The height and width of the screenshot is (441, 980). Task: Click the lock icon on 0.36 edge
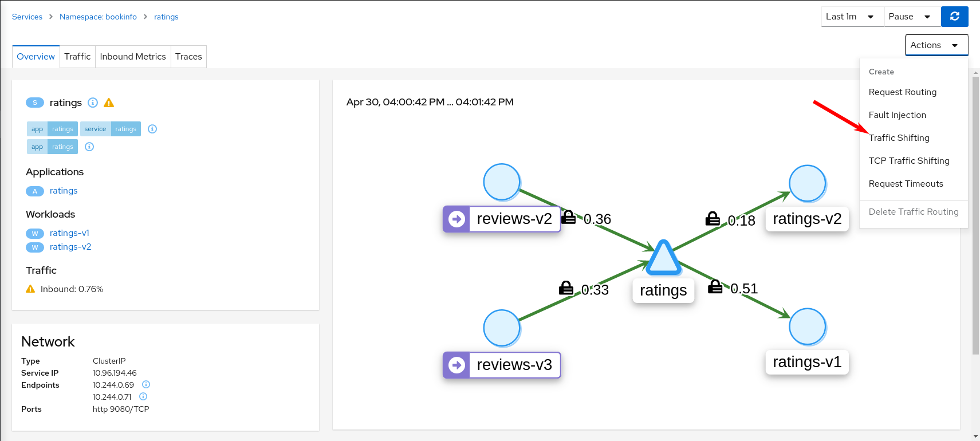click(x=568, y=217)
